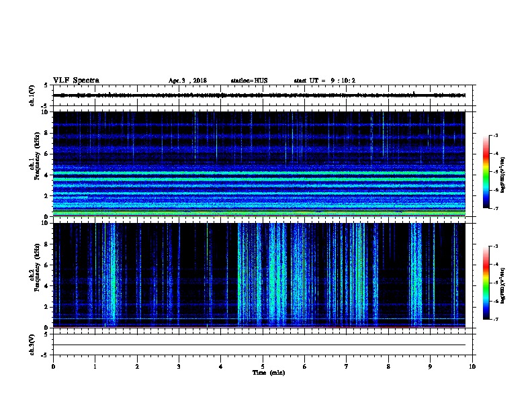The height and width of the screenshot is (411, 532).
Task: Click the ch.1 spectrogram color scale bar
Action: coord(486,172)
